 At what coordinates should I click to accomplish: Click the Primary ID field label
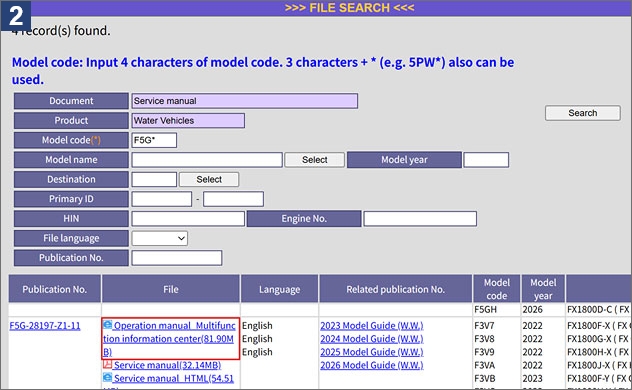pos(71,199)
